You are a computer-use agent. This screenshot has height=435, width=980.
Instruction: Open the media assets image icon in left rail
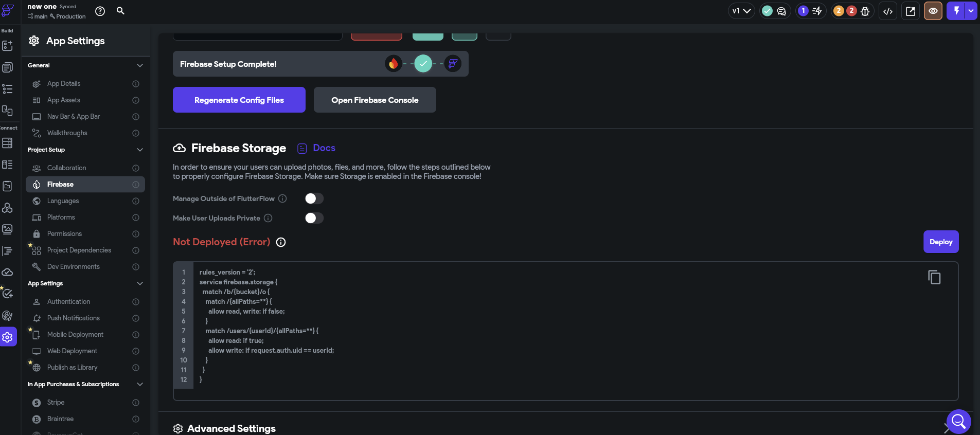tap(7, 229)
